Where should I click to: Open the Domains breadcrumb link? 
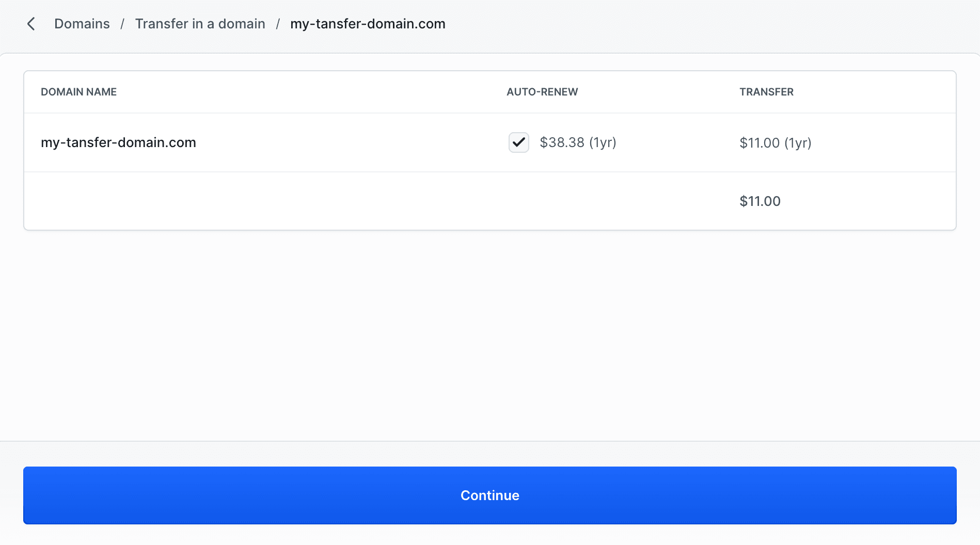tap(82, 24)
